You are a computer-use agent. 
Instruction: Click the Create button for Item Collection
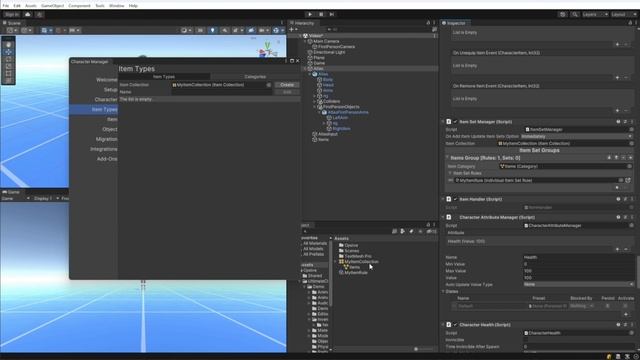(287, 84)
